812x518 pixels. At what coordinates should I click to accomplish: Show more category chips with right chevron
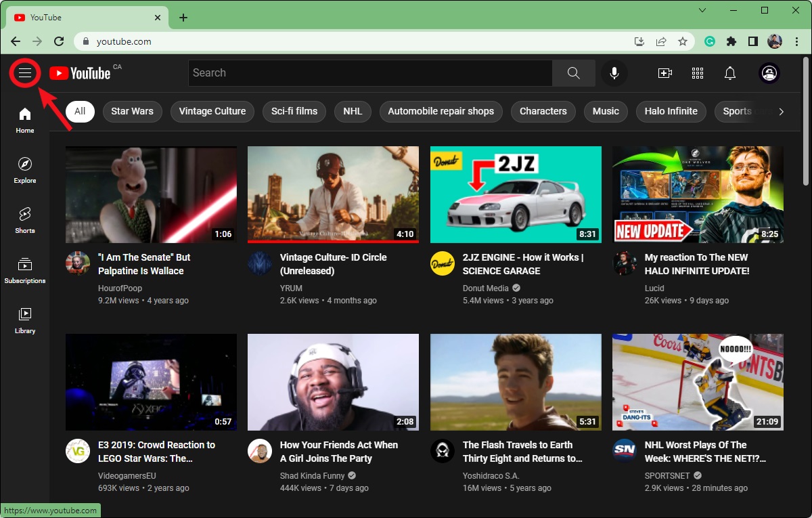point(782,112)
